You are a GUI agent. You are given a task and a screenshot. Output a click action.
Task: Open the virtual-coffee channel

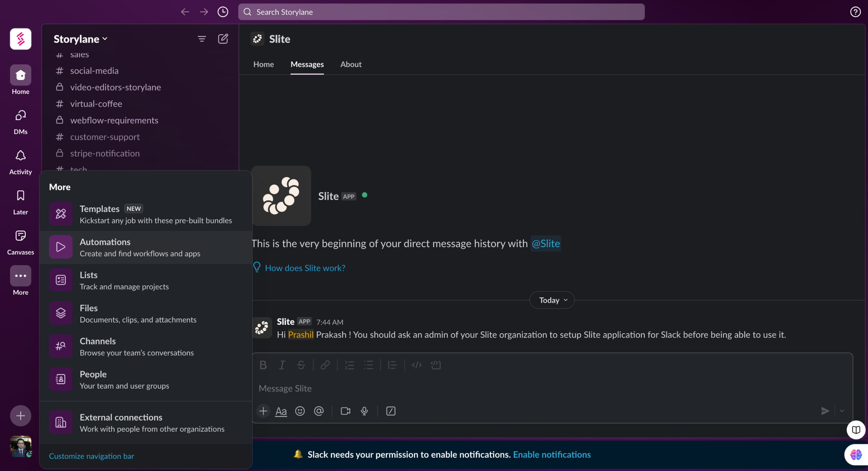pyautogui.click(x=96, y=104)
